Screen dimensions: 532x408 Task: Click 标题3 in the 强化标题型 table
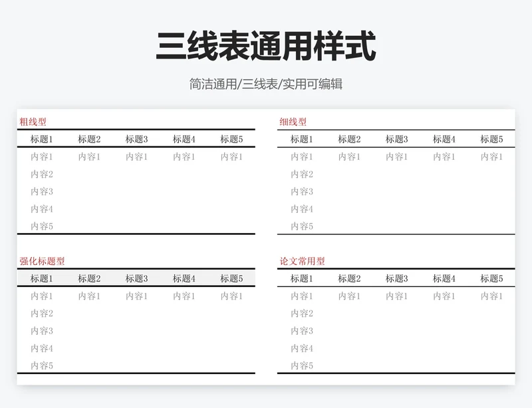137,279
